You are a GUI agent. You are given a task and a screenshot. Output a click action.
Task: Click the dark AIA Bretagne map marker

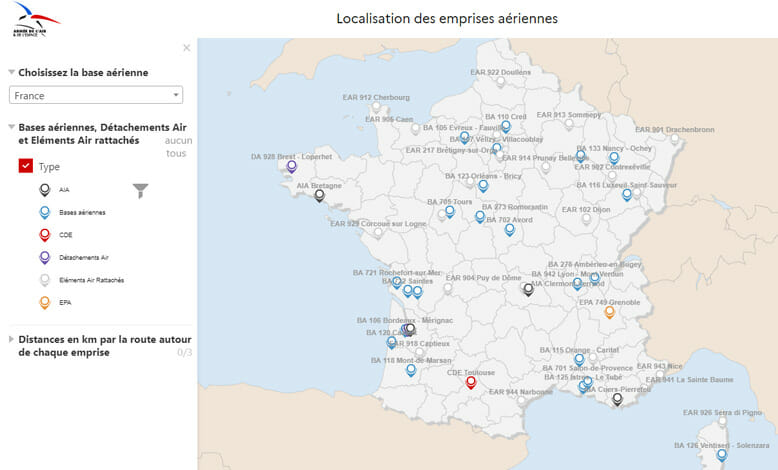click(x=320, y=195)
